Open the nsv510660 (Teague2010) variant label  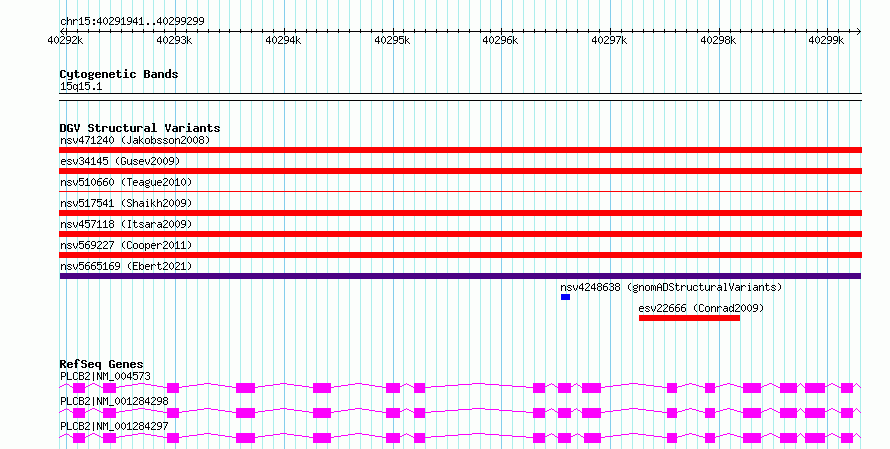coord(126,182)
